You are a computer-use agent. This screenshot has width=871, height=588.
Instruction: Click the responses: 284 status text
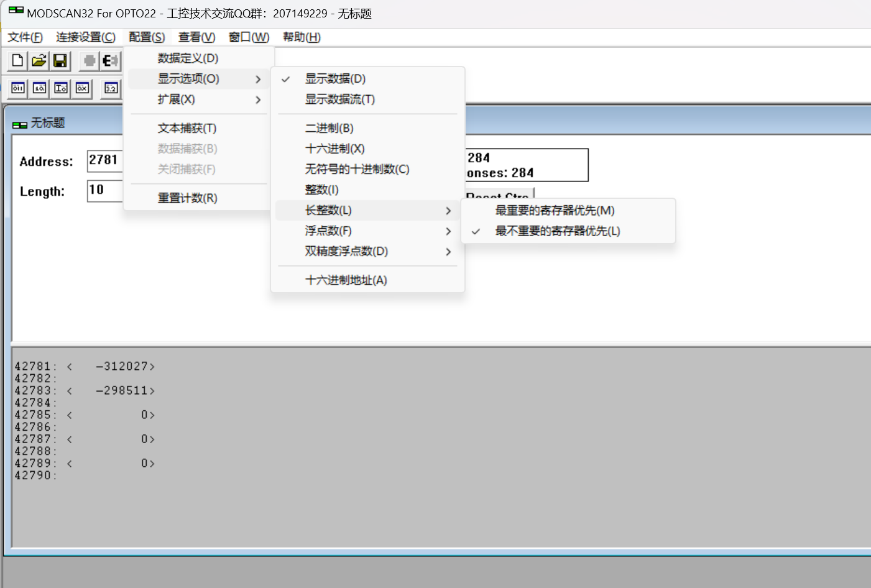pyautogui.click(x=500, y=173)
